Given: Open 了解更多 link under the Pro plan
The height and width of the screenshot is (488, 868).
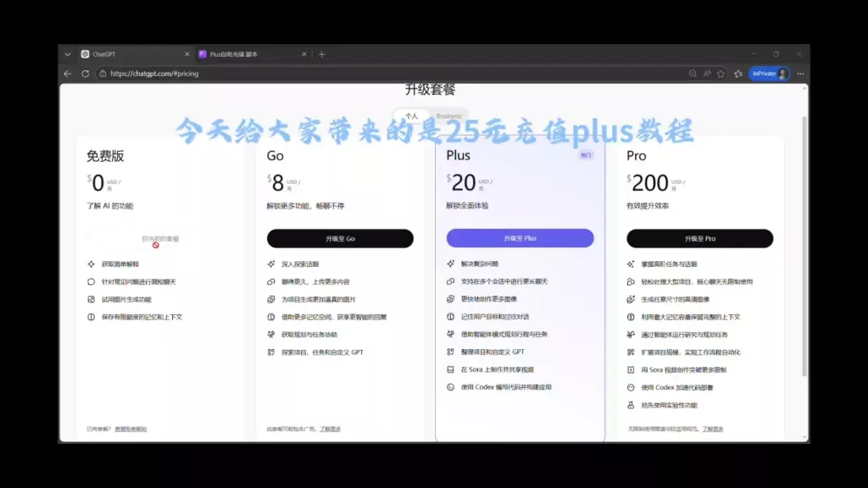Looking at the screenshot, I should 713,429.
